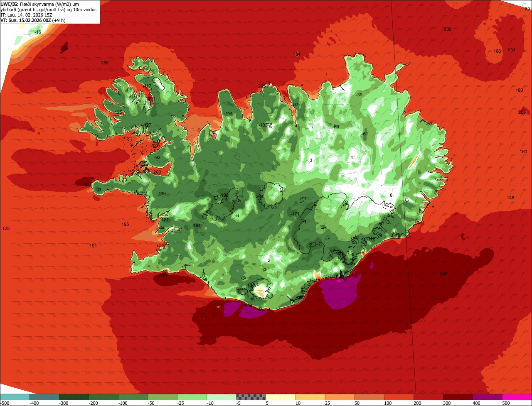Click the map value '332' in the dark red area

(x=444, y=274)
